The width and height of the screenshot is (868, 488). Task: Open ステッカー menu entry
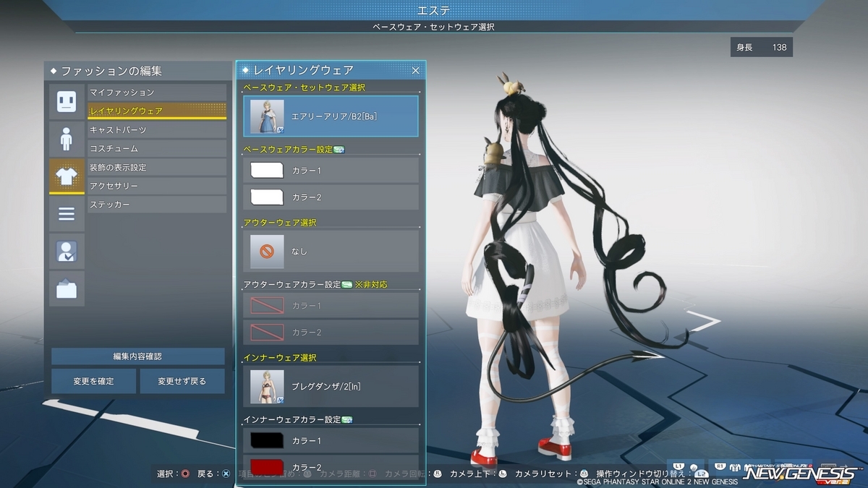tap(157, 205)
